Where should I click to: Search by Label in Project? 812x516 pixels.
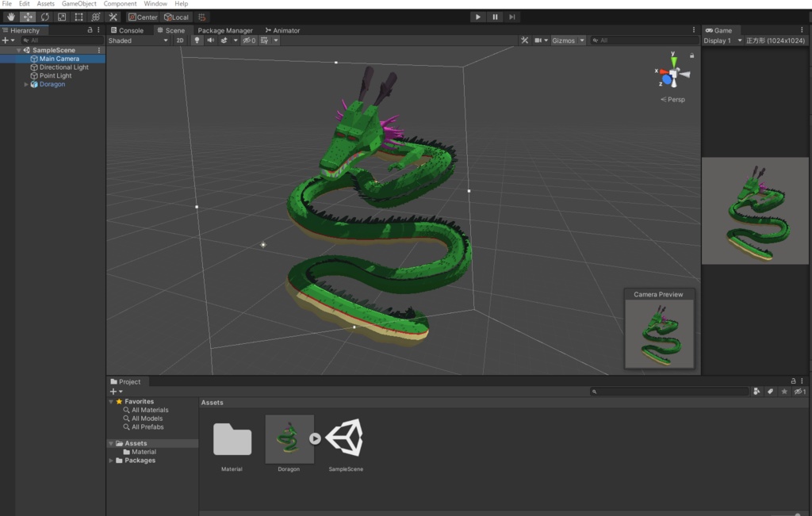770,392
